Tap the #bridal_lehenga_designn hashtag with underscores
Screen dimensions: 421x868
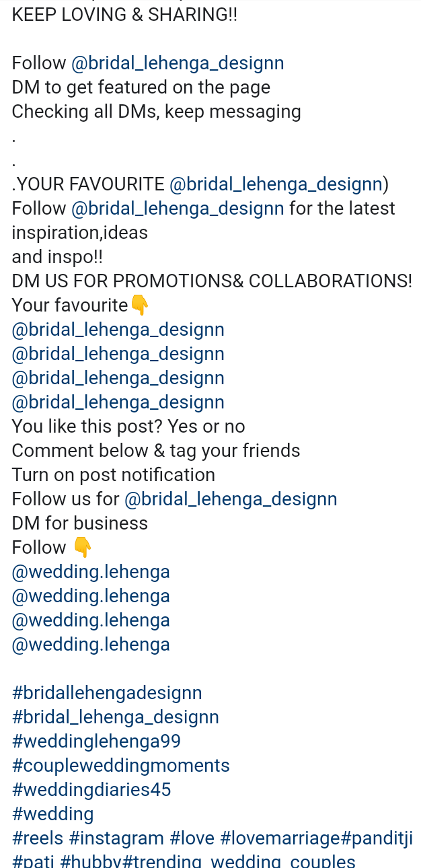116,717
